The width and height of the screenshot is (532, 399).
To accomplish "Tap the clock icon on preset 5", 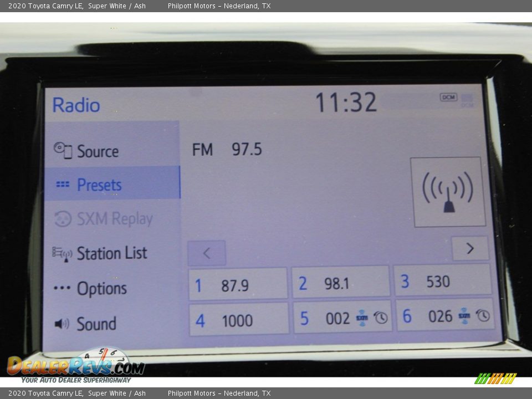I will pos(381,317).
